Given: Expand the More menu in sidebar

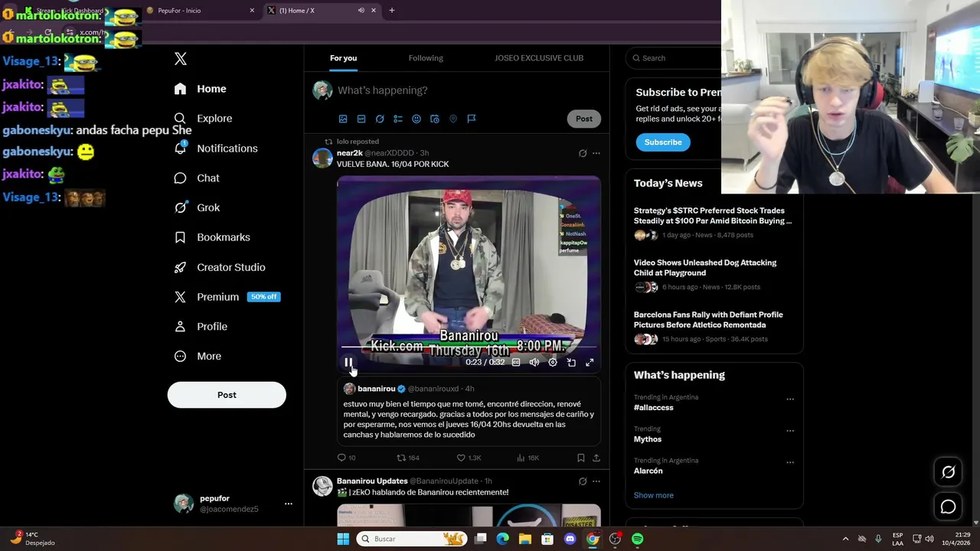Looking at the screenshot, I should 198,356.
